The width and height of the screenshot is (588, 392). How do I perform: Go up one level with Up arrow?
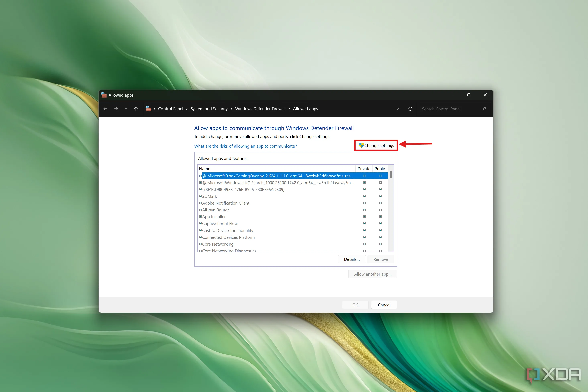pos(136,109)
